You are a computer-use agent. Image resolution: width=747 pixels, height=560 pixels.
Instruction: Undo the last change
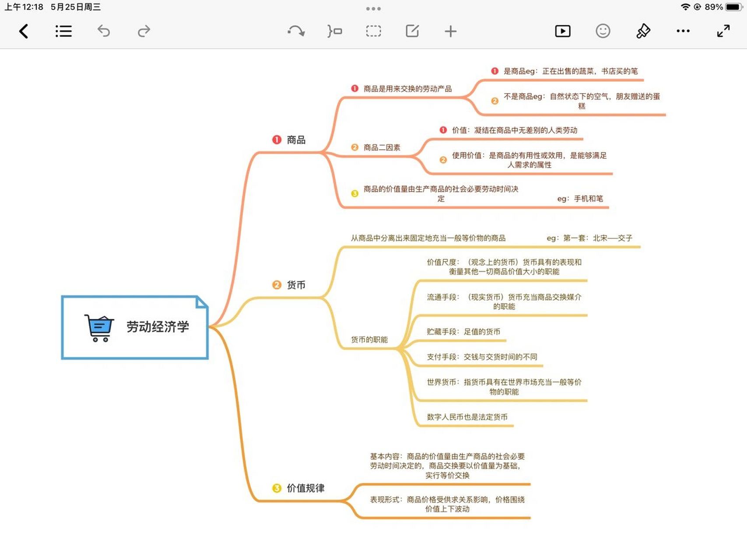104,31
